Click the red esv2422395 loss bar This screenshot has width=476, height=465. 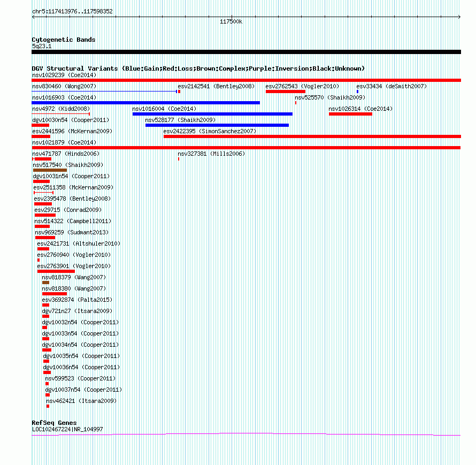tap(312, 136)
